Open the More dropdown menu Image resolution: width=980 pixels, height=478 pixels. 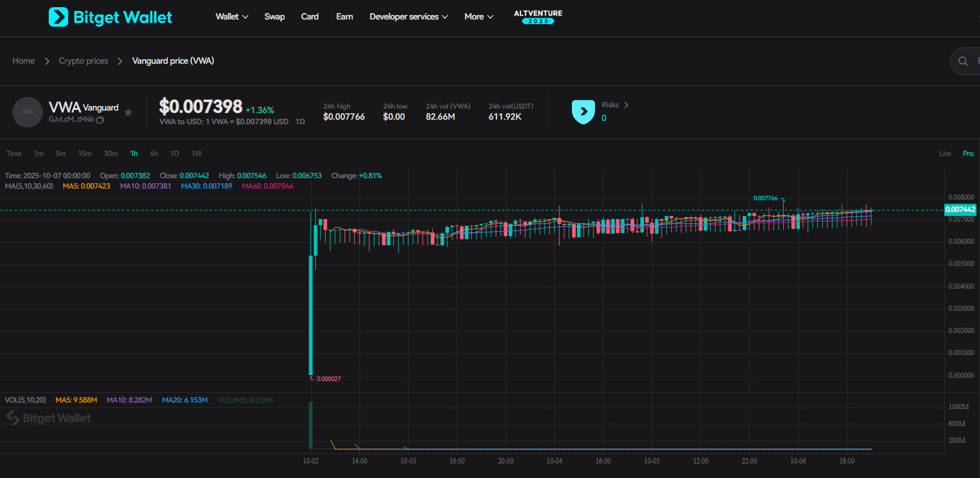pyautogui.click(x=478, y=17)
